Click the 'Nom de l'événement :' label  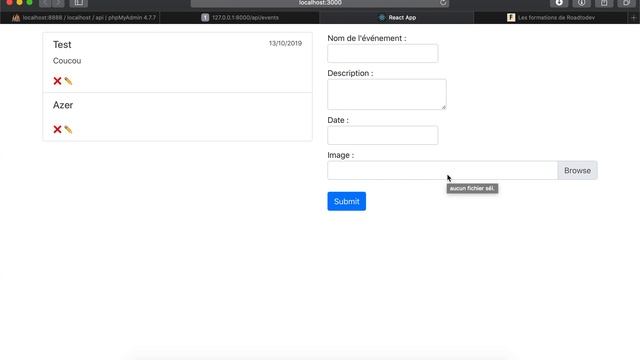click(367, 38)
